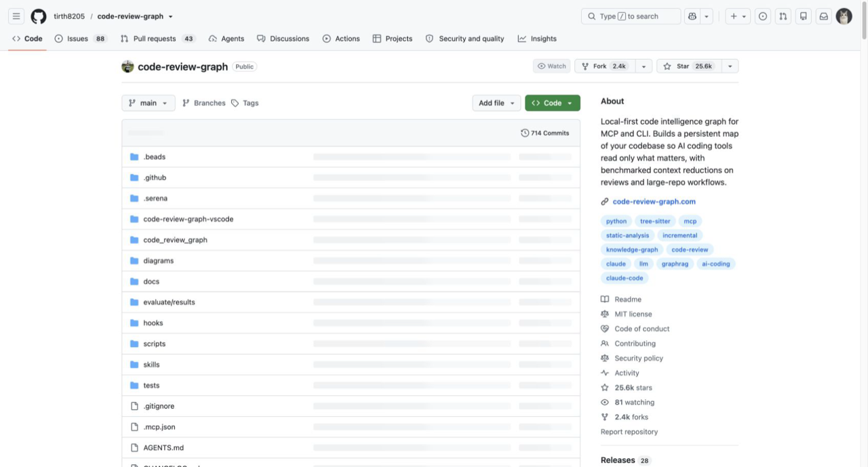
Task: Select the claude-code topic tag
Action: pyautogui.click(x=625, y=278)
